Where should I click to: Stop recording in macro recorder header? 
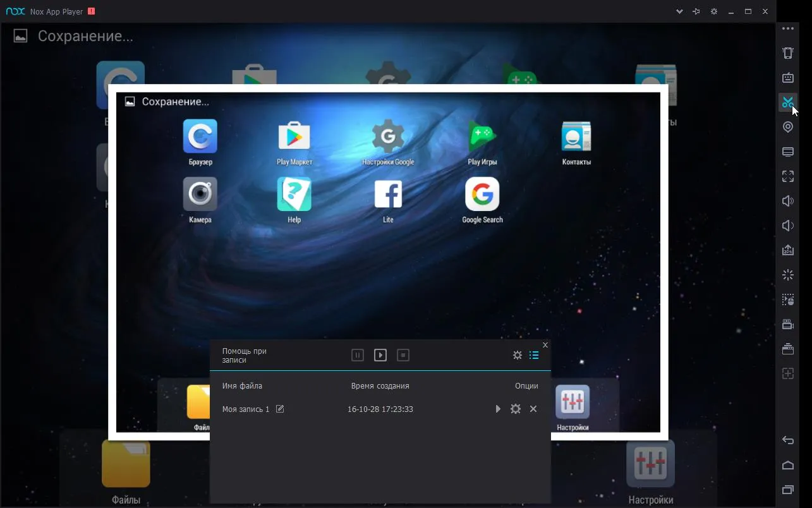click(x=403, y=355)
